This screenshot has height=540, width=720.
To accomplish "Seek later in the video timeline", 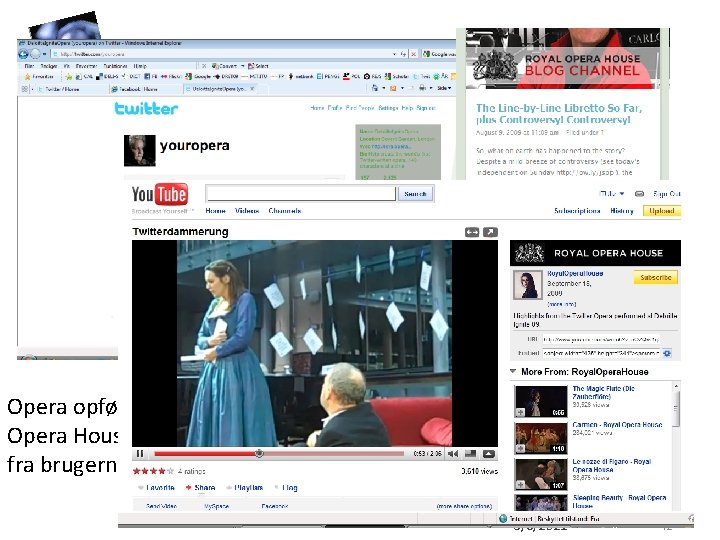I will coord(333,454).
